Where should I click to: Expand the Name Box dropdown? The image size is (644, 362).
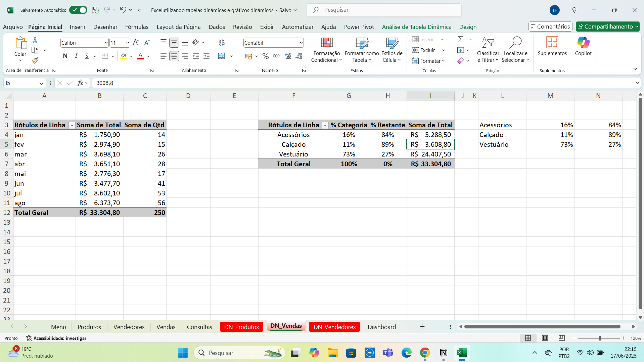(41, 83)
